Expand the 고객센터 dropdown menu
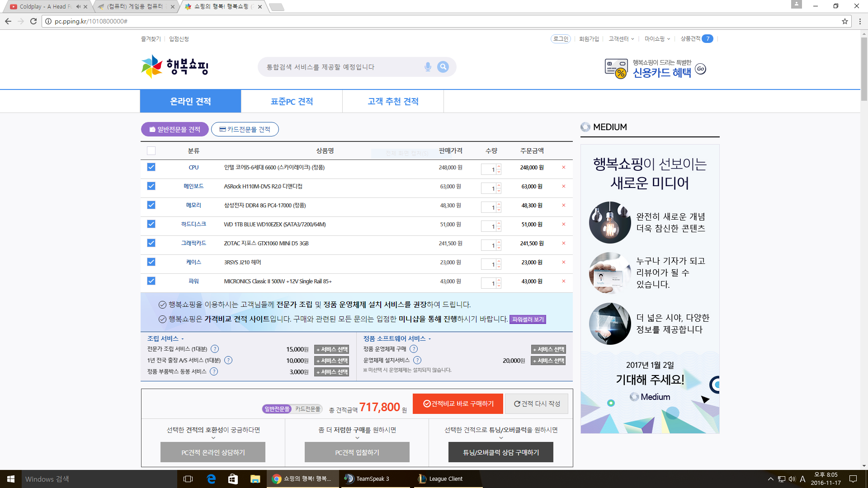The height and width of the screenshot is (488, 868). click(x=621, y=39)
